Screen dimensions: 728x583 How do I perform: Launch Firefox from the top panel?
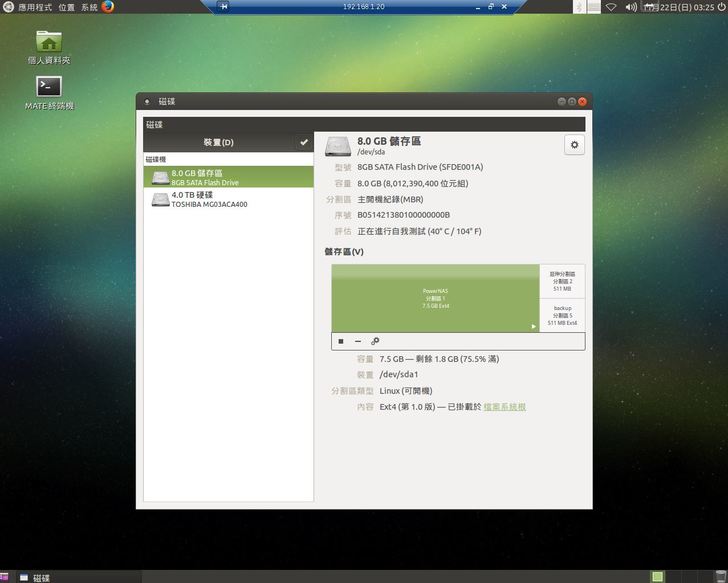click(108, 7)
